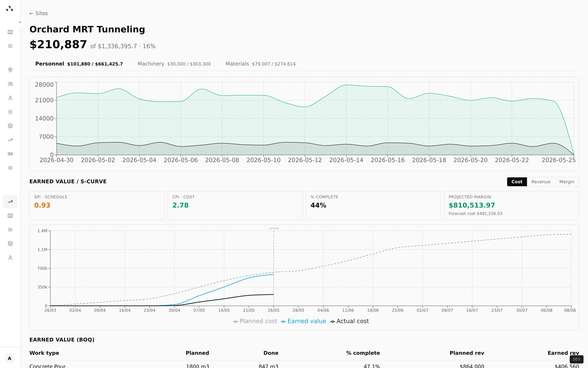Click the SPI Schedule card

click(x=97, y=205)
